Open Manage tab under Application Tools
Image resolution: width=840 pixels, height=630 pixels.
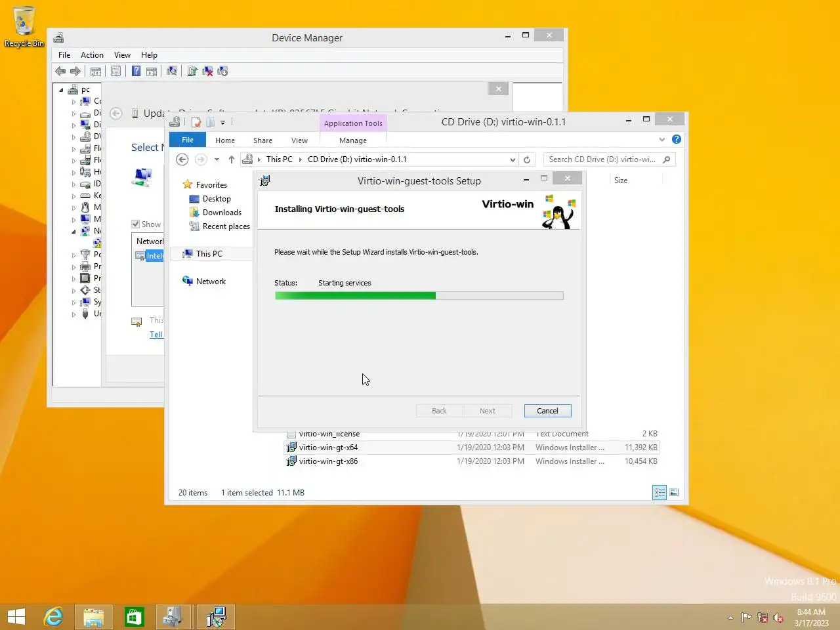pyautogui.click(x=353, y=140)
